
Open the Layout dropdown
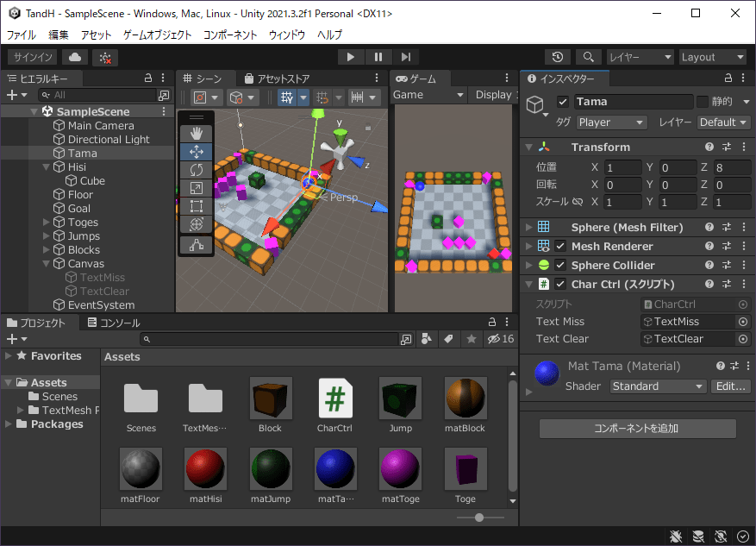point(713,57)
